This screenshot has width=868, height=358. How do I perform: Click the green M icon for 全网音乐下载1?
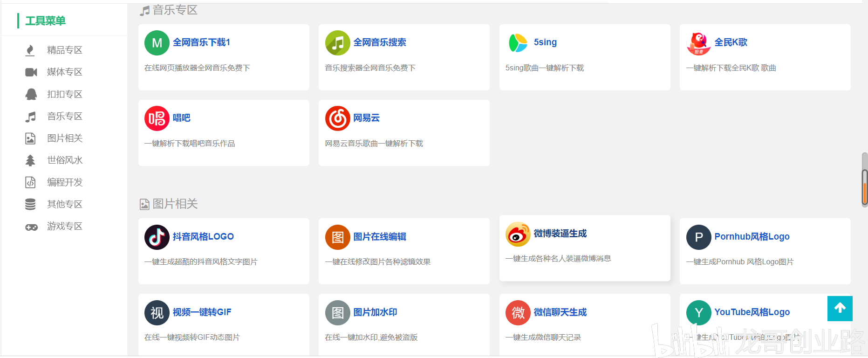click(157, 43)
